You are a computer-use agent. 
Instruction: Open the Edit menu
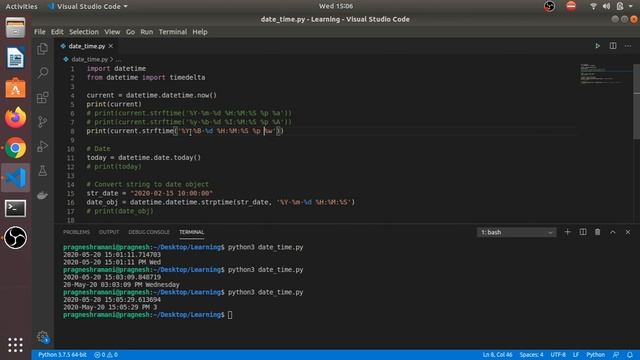57,32
